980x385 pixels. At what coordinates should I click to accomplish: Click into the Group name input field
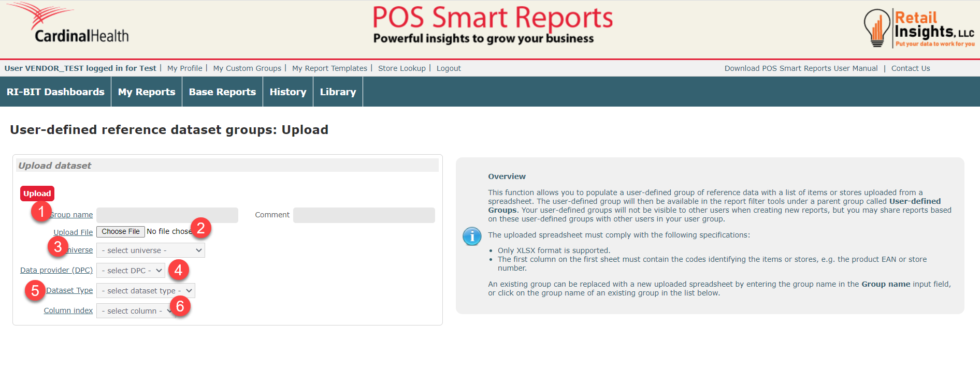167,215
